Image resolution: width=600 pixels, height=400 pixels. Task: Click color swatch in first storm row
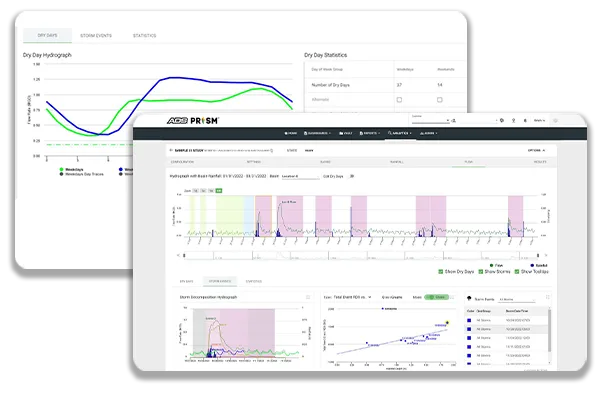tap(469, 320)
